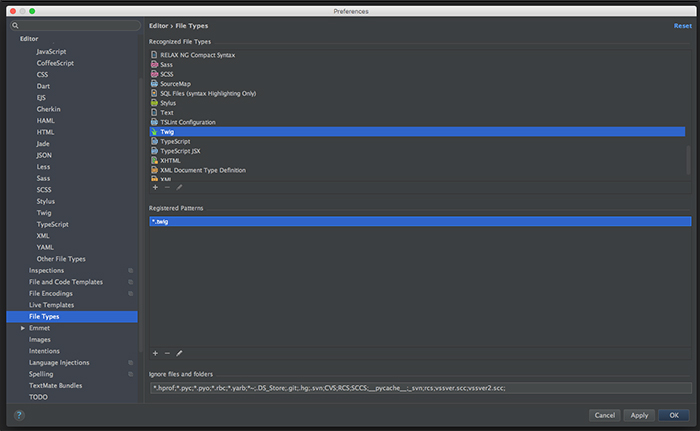This screenshot has height=431, width=700.
Task: Click Reset link to revert changes
Action: click(683, 26)
